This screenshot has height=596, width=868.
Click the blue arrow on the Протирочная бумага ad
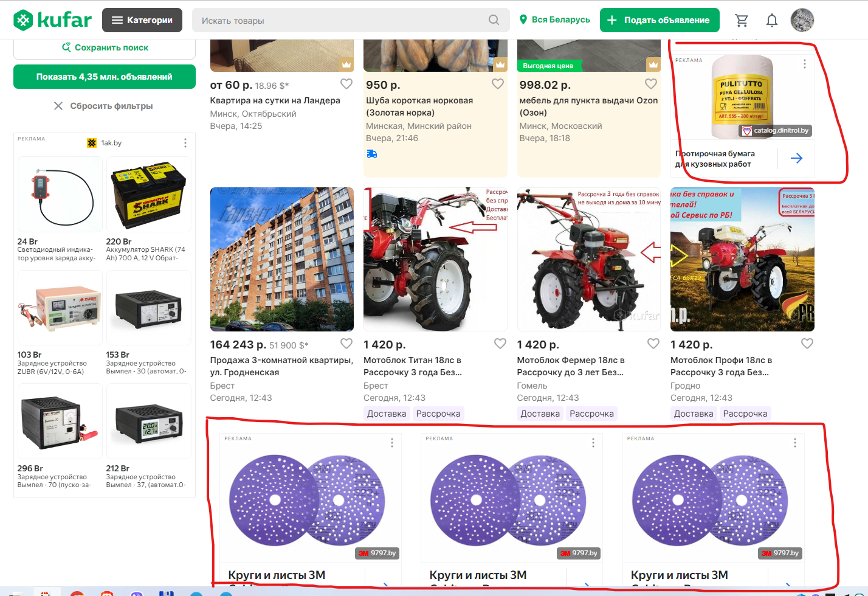(796, 158)
